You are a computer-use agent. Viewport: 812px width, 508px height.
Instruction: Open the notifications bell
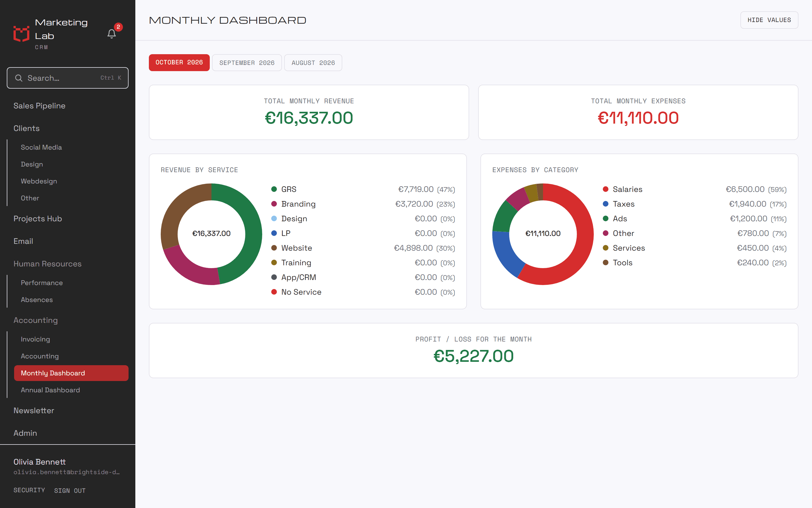coord(111,34)
